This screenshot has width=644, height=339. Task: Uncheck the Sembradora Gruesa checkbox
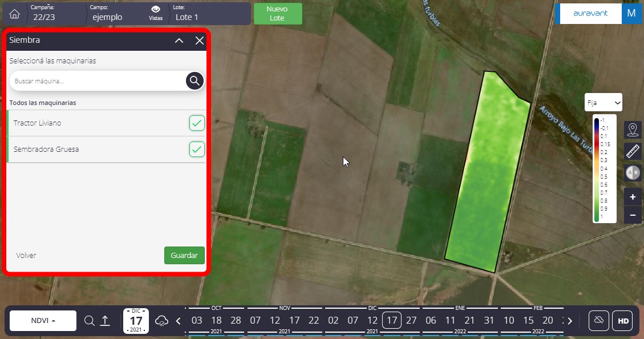pos(197,149)
